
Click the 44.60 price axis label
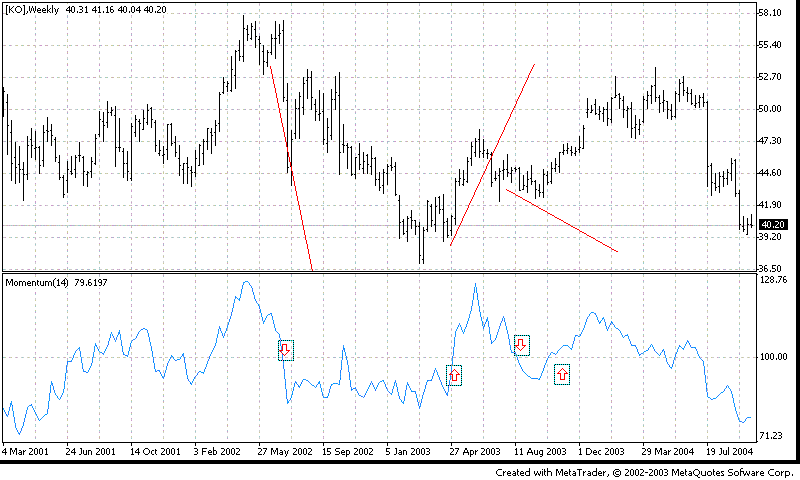(770, 173)
